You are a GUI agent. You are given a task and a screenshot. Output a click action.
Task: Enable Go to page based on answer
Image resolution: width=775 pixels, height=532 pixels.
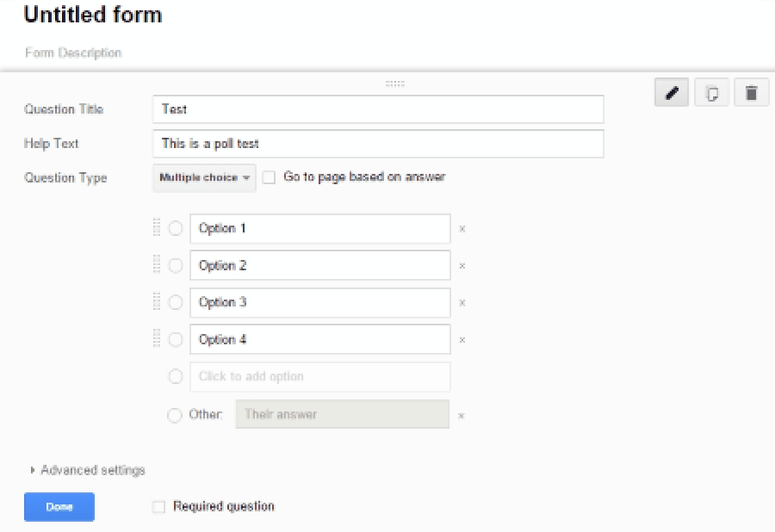[x=269, y=177]
